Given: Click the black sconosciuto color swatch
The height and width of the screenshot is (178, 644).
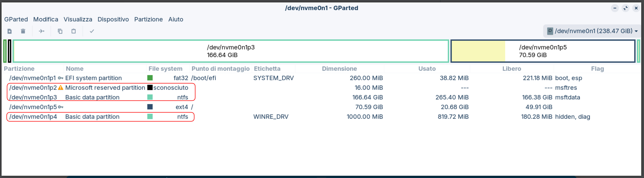Looking at the screenshot, I should (x=150, y=88).
